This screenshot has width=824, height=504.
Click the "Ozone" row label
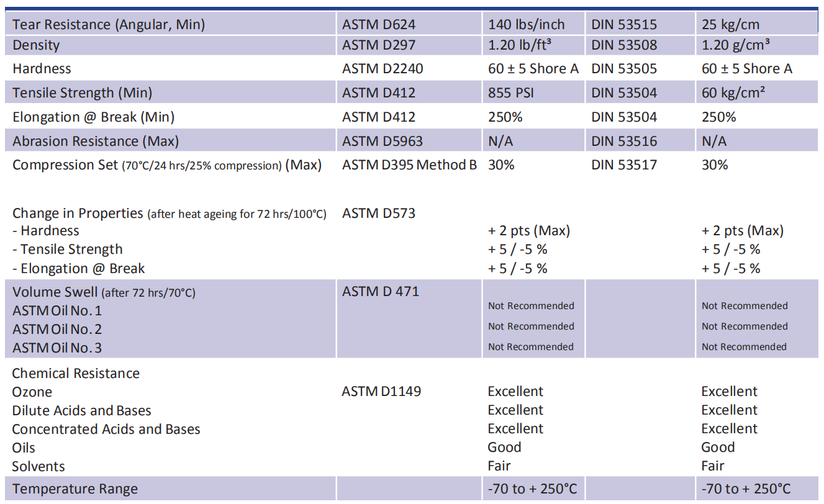pyautogui.click(x=32, y=392)
